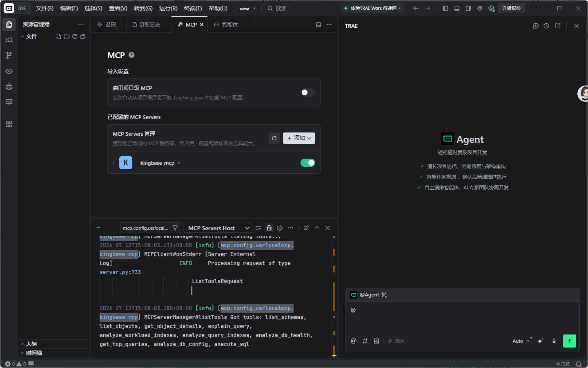This screenshot has height=368, width=588.
Task: Create a new folder in the explorer
Action: (x=67, y=36)
